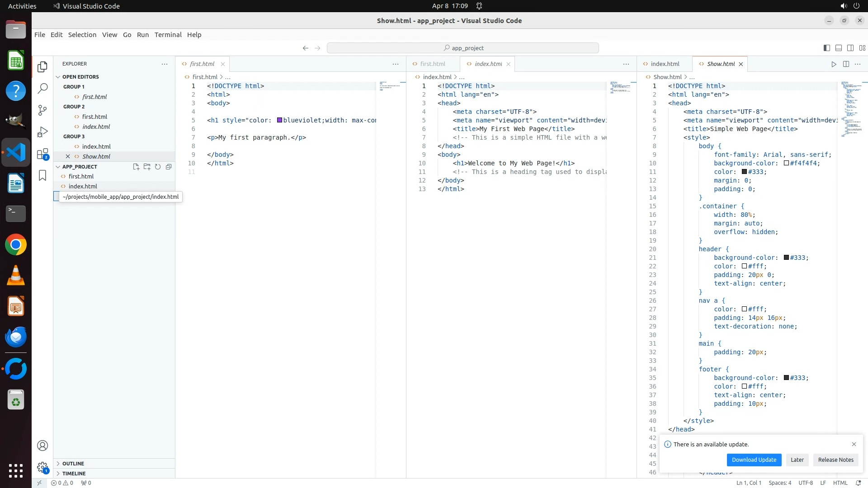Switch to the index.html tab in third group

pyautogui.click(x=665, y=64)
